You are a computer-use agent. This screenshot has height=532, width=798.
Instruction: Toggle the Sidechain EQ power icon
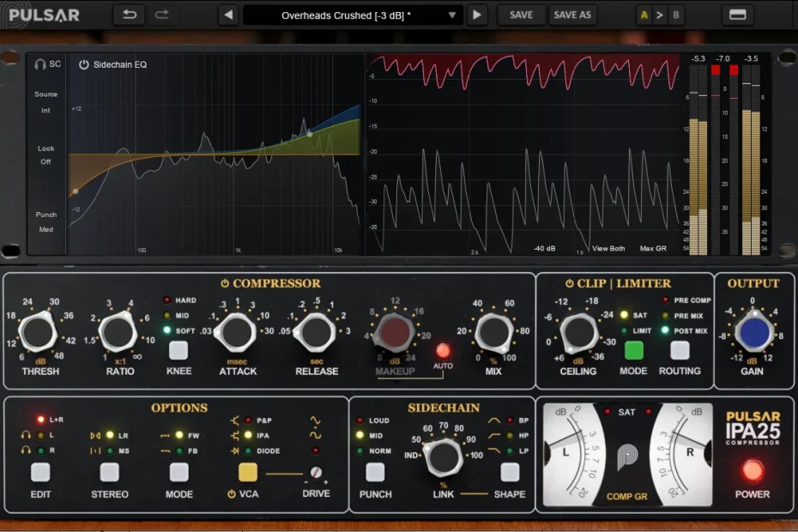[84, 64]
